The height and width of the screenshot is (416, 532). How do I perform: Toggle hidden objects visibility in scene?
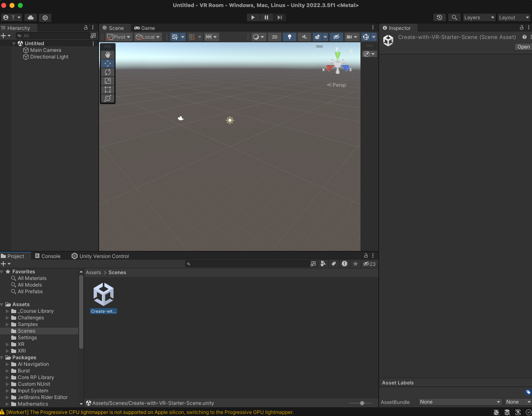336,37
